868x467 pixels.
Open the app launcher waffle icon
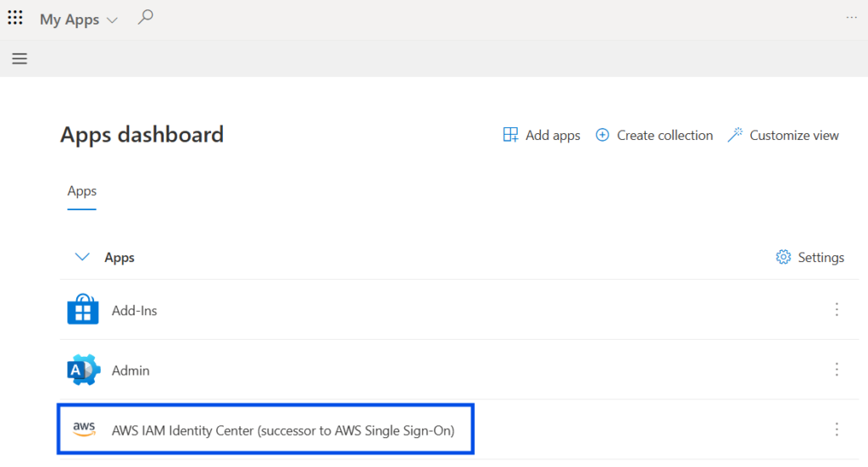tap(15, 18)
